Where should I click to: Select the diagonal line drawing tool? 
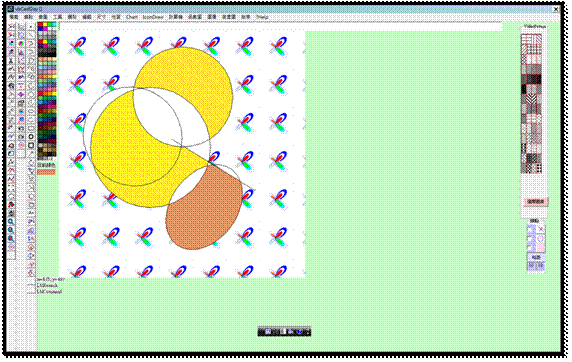[31, 35]
